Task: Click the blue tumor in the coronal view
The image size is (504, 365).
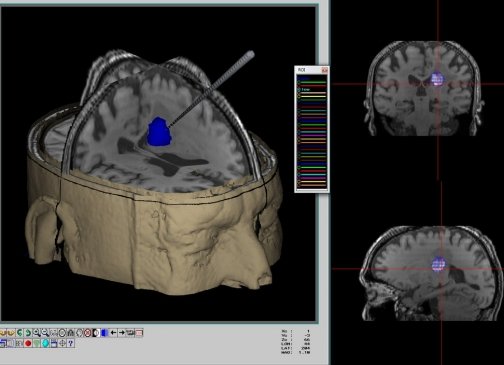Action: 437,79
